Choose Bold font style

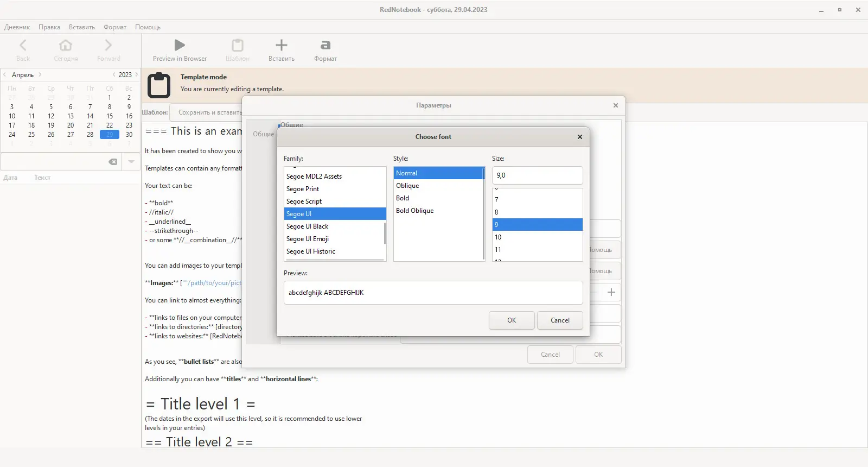tap(438, 198)
